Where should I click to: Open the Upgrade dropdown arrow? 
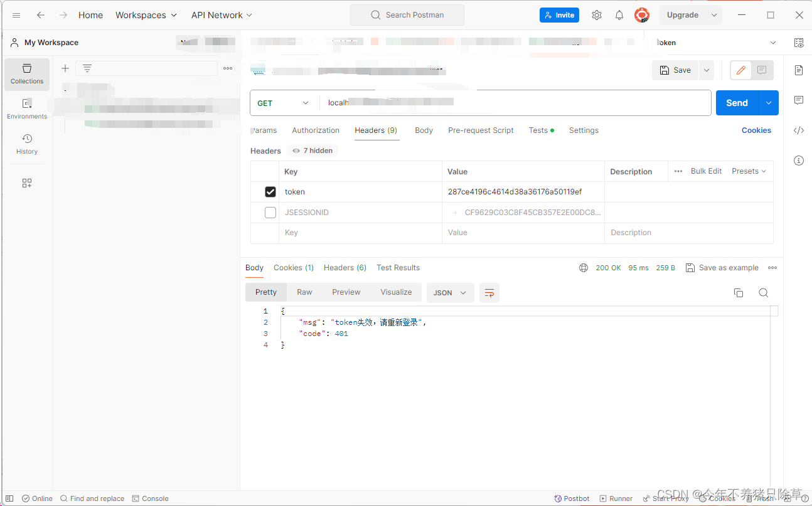[713, 15]
